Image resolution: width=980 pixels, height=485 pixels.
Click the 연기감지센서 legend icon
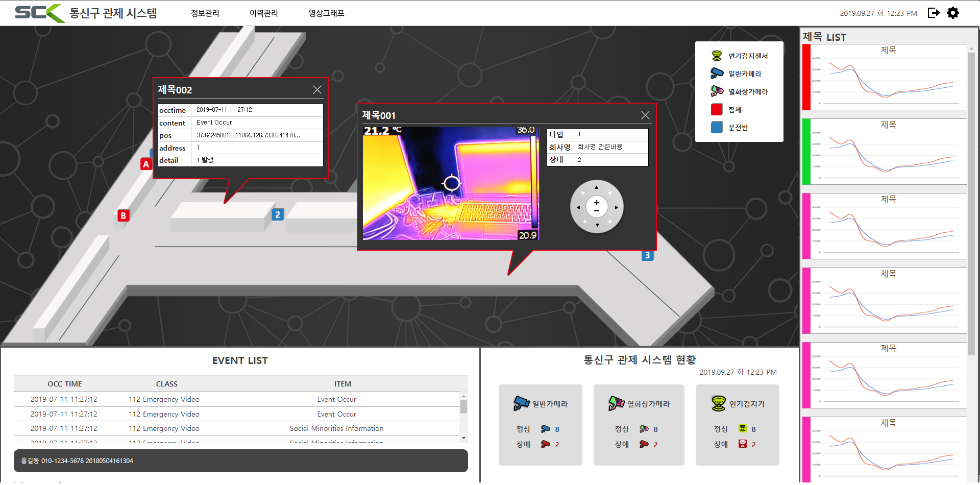717,56
